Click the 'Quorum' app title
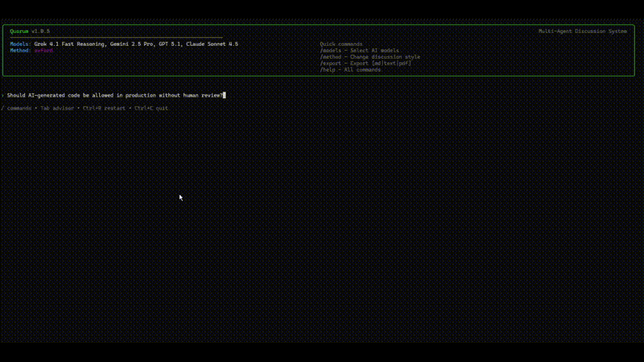644x362 pixels. click(19, 31)
